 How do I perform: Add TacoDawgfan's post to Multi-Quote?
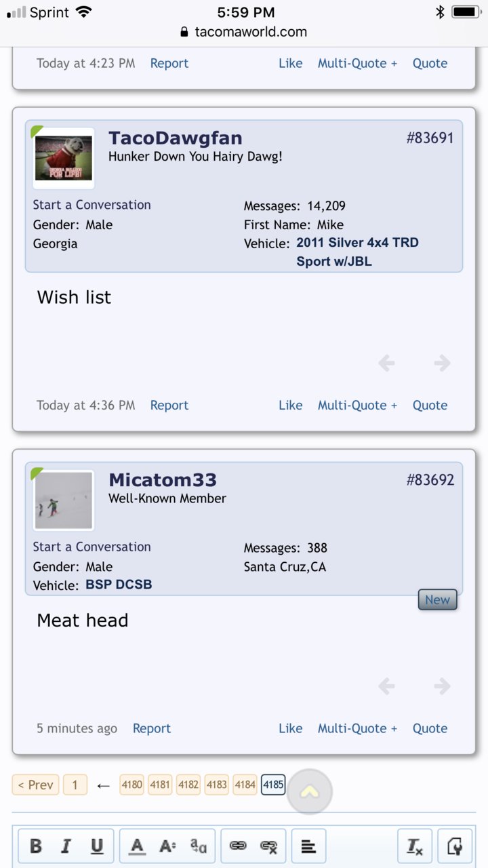coord(357,406)
